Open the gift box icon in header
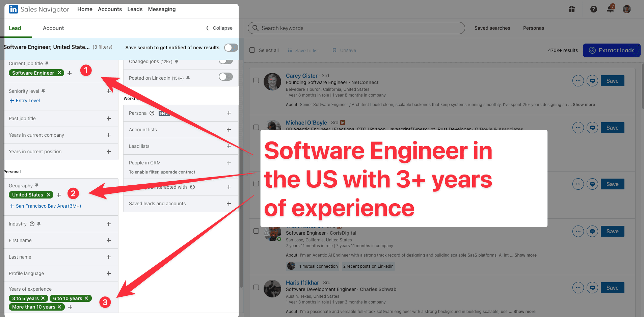644x317 pixels. [571, 9]
